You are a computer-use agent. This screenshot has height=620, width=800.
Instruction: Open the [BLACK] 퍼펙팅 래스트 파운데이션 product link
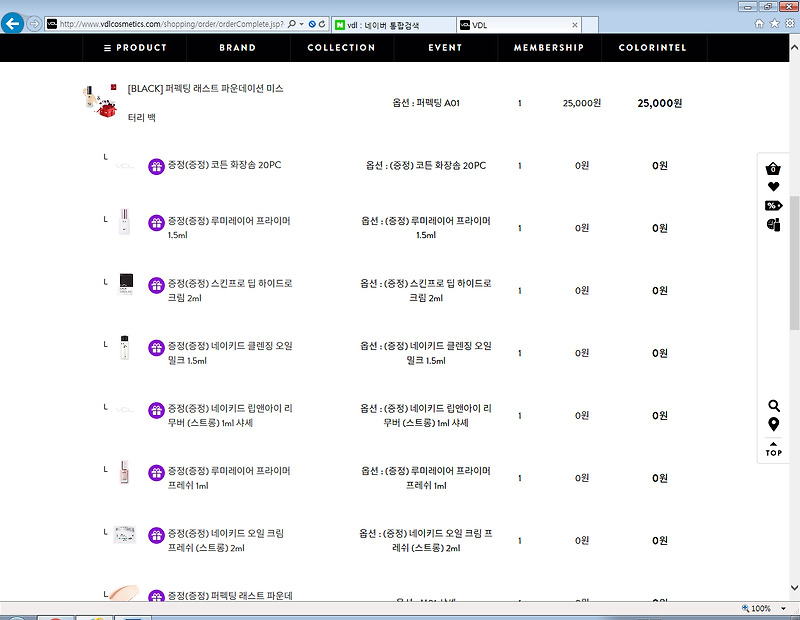tap(205, 103)
